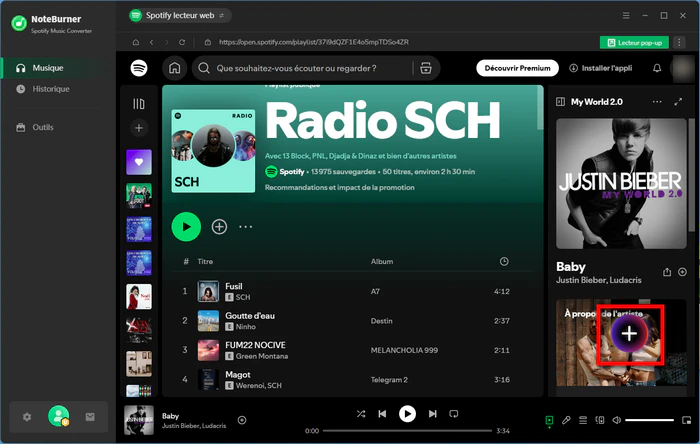Open the mini player

tap(687, 420)
